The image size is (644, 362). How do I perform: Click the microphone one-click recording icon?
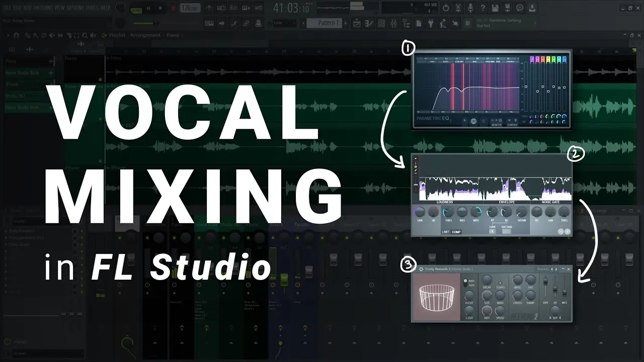(x=470, y=8)
